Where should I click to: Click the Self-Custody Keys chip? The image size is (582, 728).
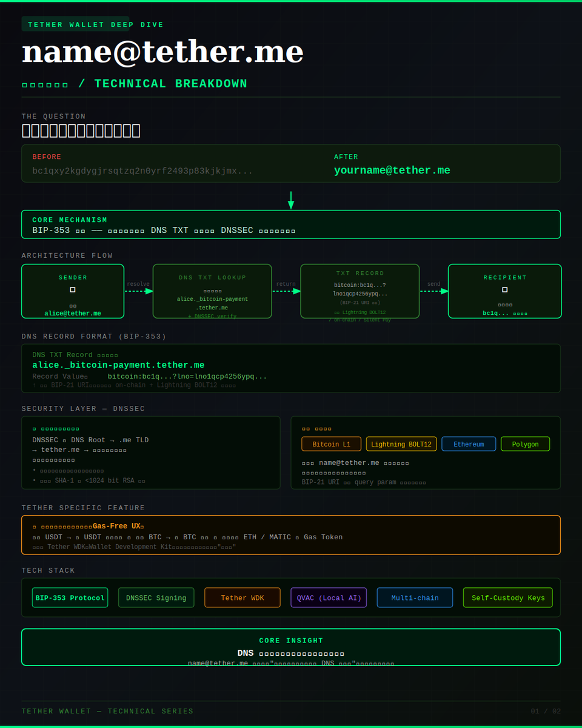(508, 598)
